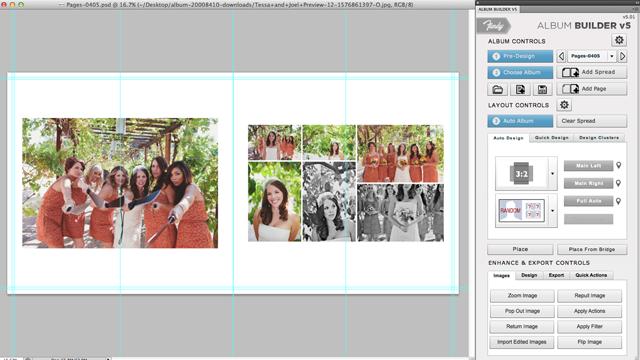
Task: Click the Pop Out Image button
Action: [522, 311]
